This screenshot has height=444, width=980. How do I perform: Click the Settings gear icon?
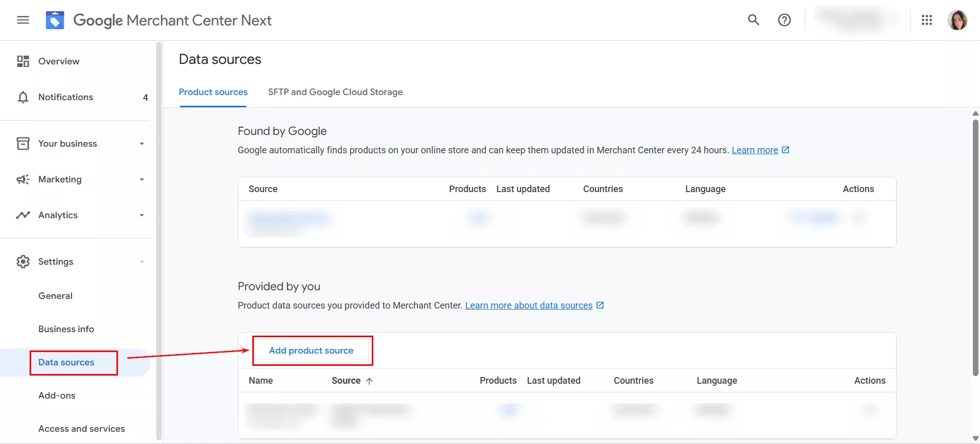point(23,262)
